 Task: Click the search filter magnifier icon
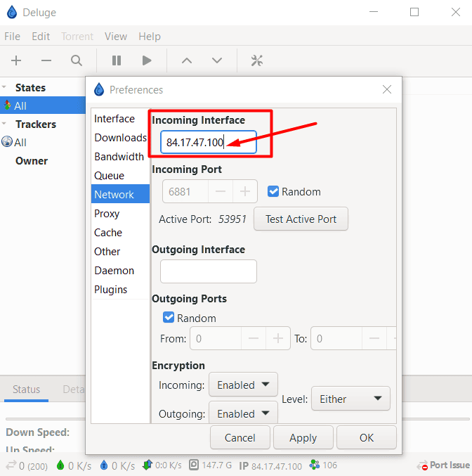pyautogui.click(x=77, y=60)
